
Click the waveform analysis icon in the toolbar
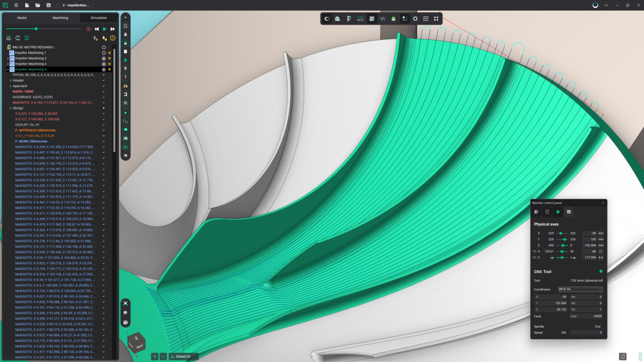click(x=382, y=19)
